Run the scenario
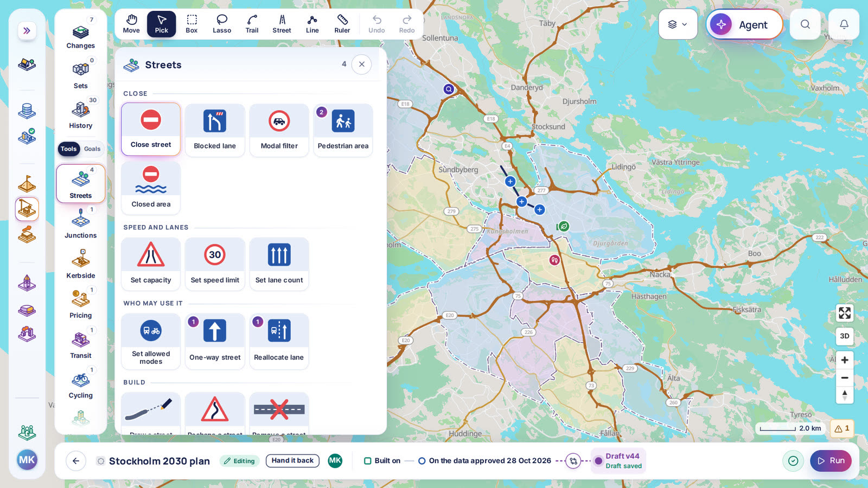 (831, 461)
